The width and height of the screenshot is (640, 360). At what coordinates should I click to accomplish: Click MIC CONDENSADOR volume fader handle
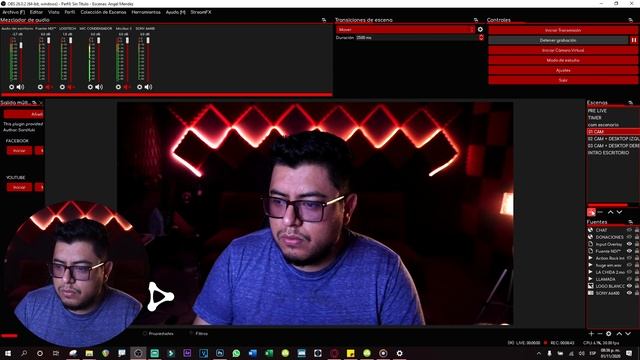click(x=98, y=40)
